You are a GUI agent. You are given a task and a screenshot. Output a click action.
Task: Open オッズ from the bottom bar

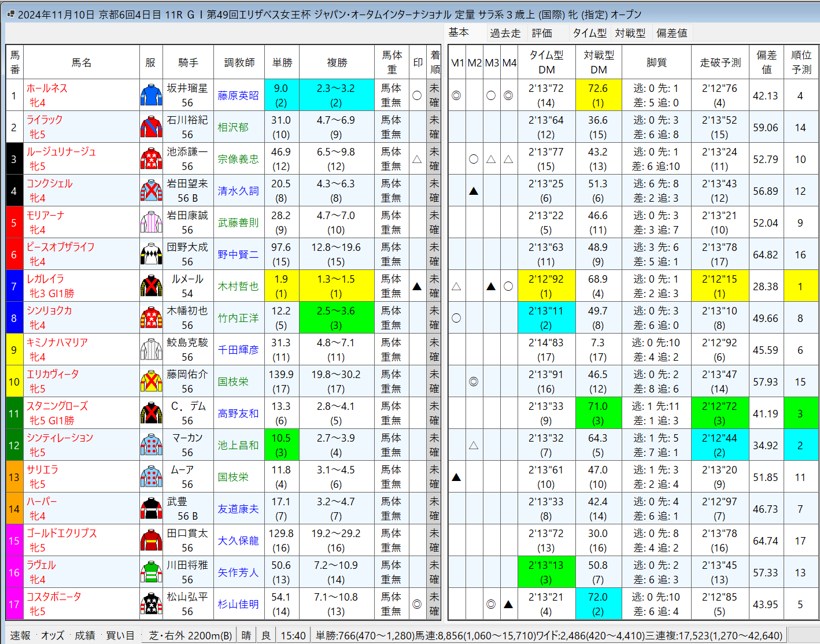53,635
